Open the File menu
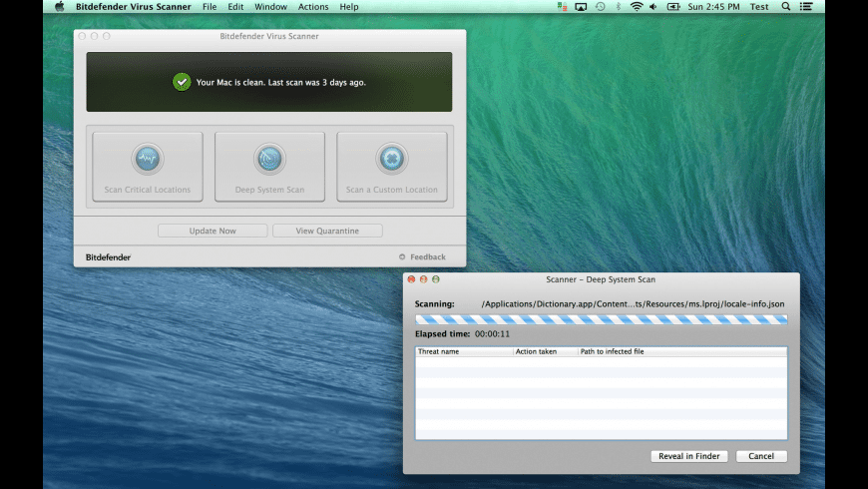Viewport: 868px width, 489px height. tap(210, 7)
